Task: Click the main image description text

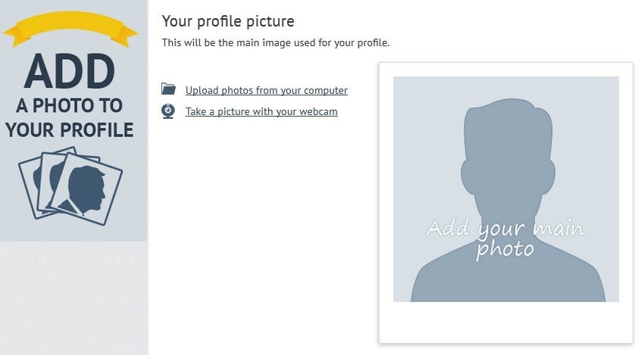Action: (x=276, y=42)
